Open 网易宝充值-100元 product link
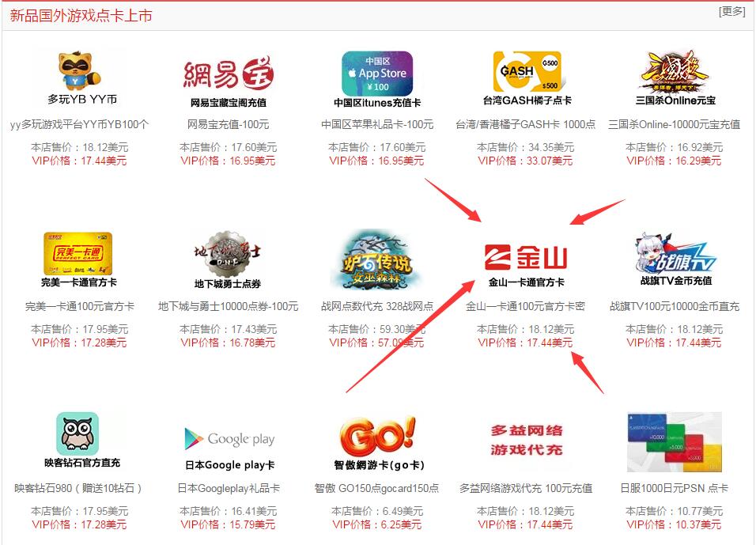Screen dimensions: 756x545 click(228, 124)
